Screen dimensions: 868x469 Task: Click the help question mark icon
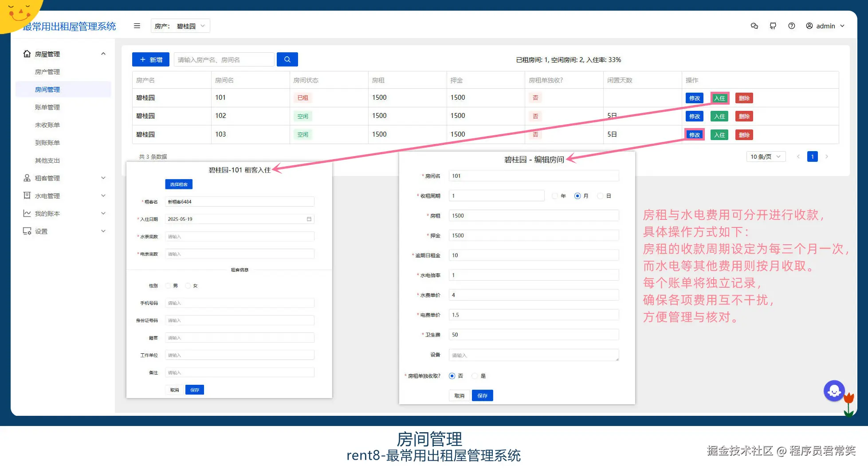(x=792, y=26)
